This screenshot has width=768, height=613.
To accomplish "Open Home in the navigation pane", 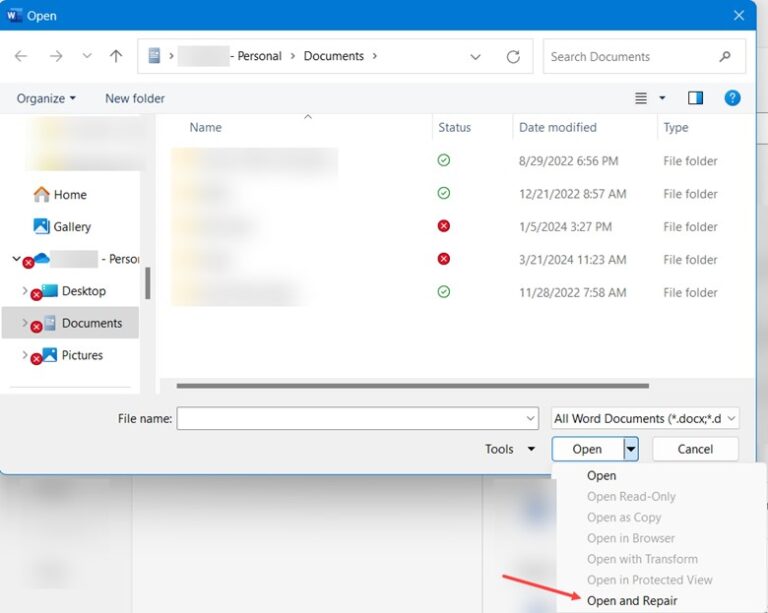I will pos(60,195).
